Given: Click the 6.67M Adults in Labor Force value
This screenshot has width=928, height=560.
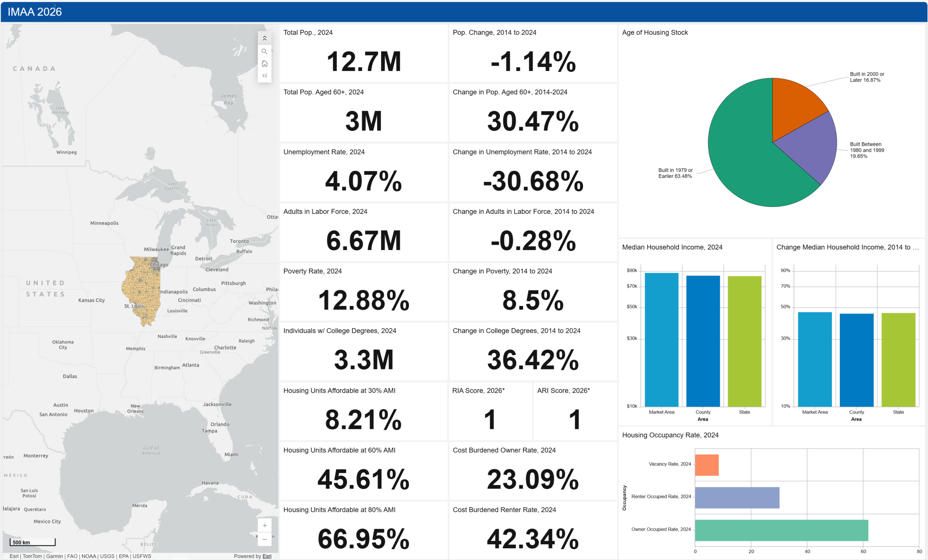Looking at the screenshot, I should click(x=364, y=240).
